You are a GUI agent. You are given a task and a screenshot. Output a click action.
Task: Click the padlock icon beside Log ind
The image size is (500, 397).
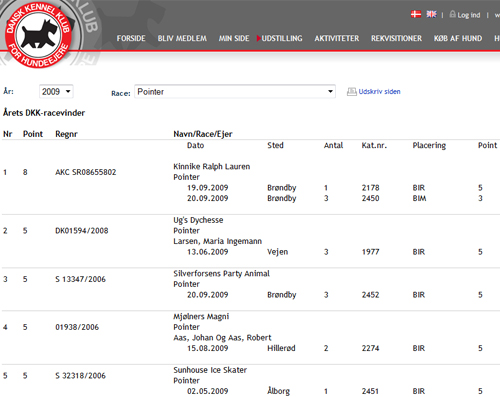452,14
